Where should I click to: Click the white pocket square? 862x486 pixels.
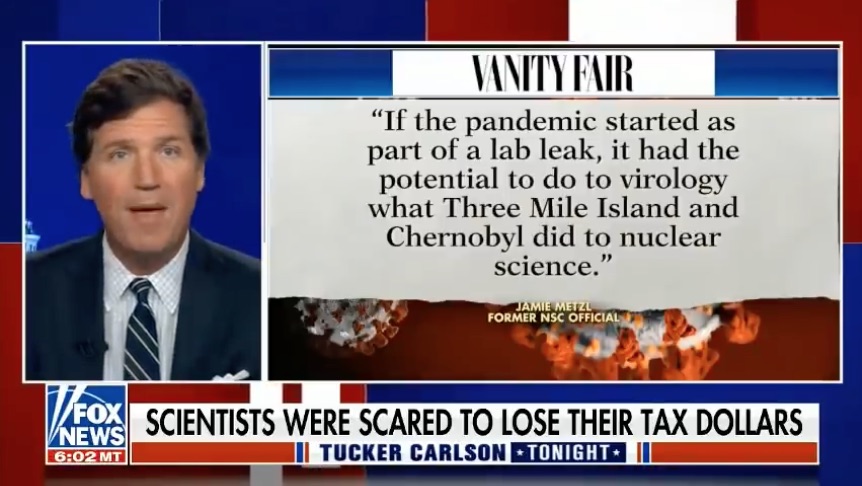(x=231, y=375)
